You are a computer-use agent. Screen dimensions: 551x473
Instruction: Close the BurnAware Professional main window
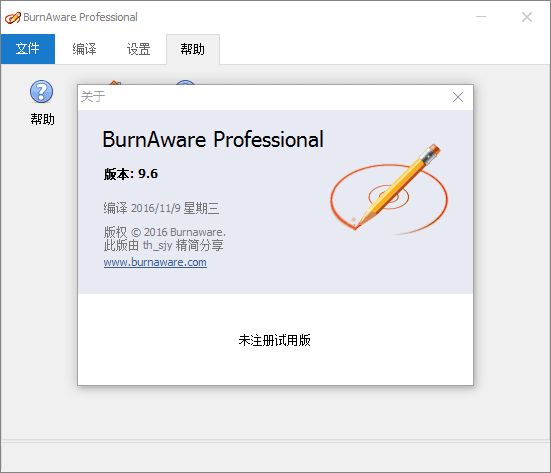pyautogui.click(x=526, y=17)
